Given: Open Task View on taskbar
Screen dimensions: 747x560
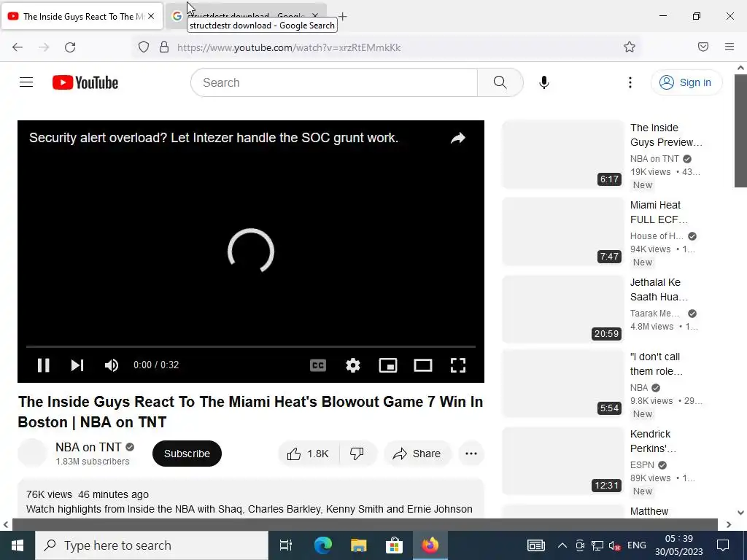Looking at the screenshot, I should (286, 545).
